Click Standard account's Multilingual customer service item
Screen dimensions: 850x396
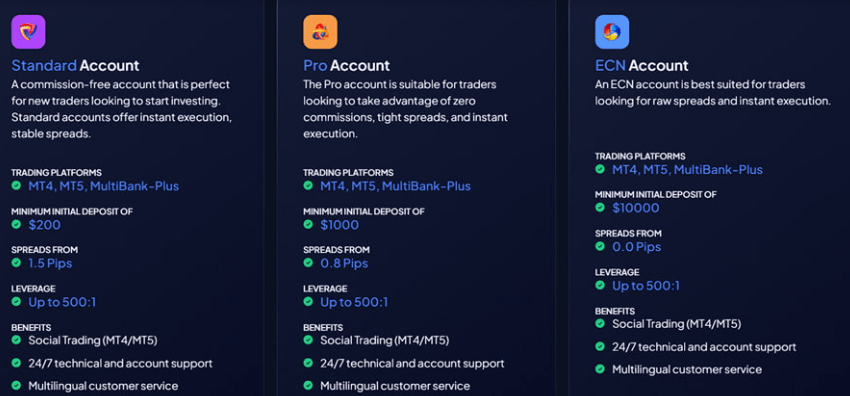[x=103, y=386]
